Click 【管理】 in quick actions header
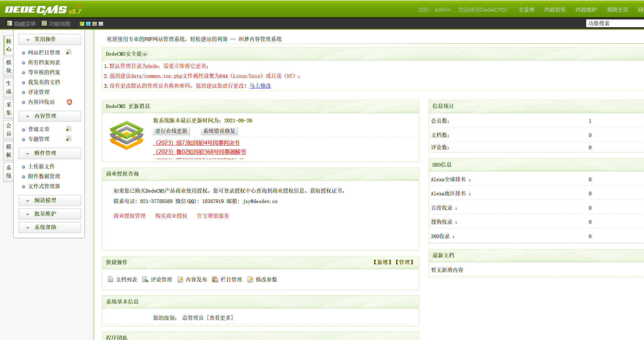The width and height of the screenshot is (644, 340). [x=404, y=262]
